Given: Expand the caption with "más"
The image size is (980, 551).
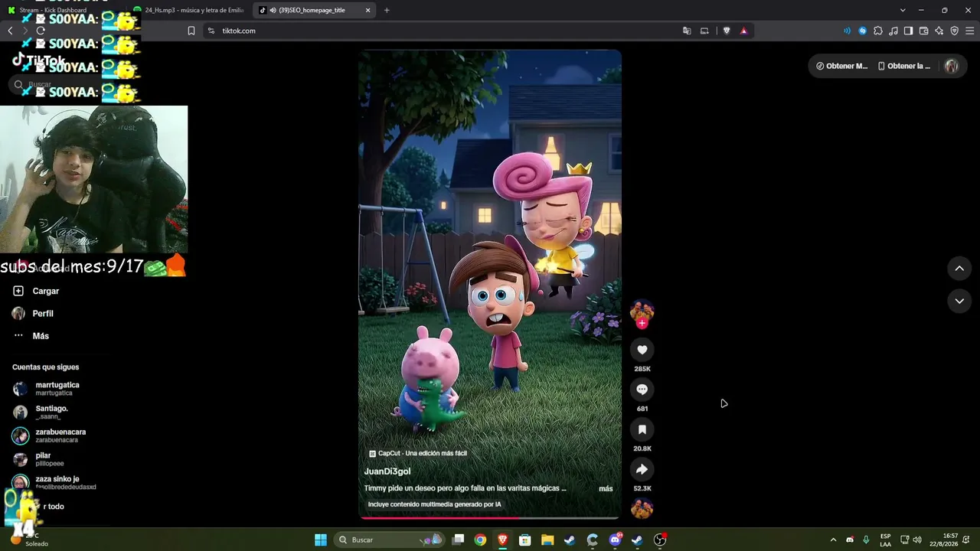Looking at the screenshot, I should click(x=606, y=488).
